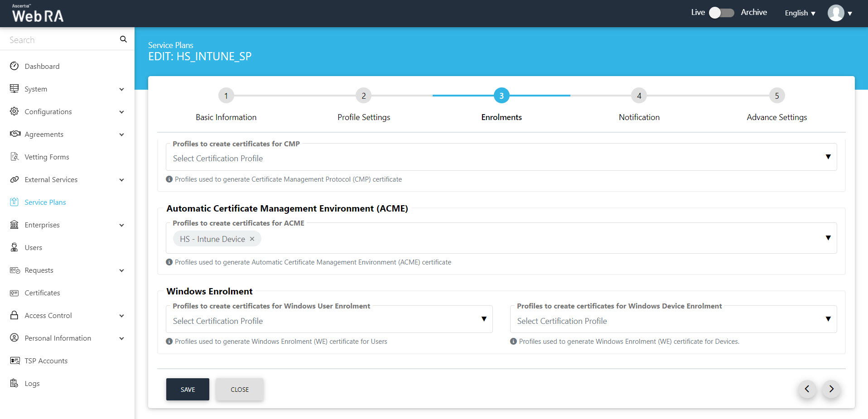Image resolution: width=868 pixels, height=419 pixels.
Task: Click the TSP Accounts icon
Action: (x=14, y=361)
